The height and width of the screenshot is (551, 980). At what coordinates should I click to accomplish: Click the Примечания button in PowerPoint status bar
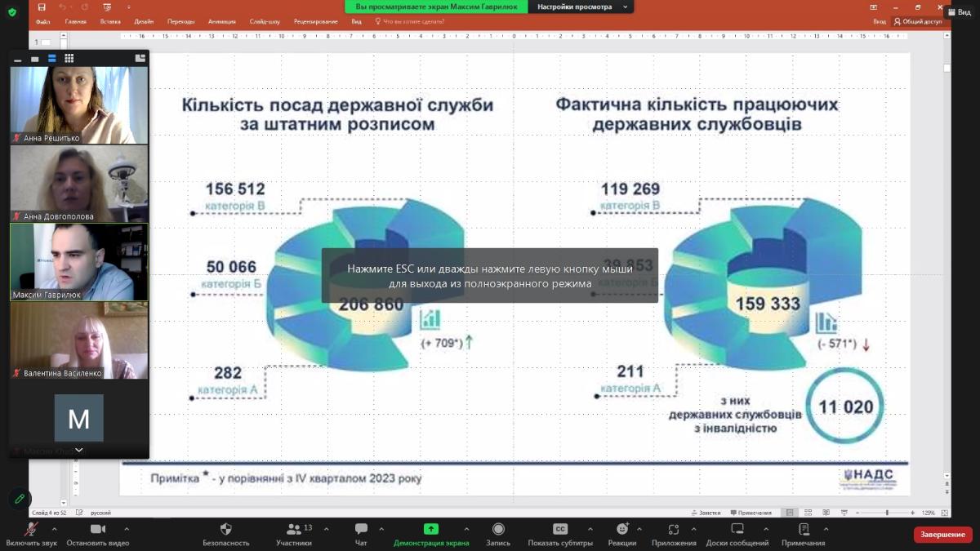point(751,513)
